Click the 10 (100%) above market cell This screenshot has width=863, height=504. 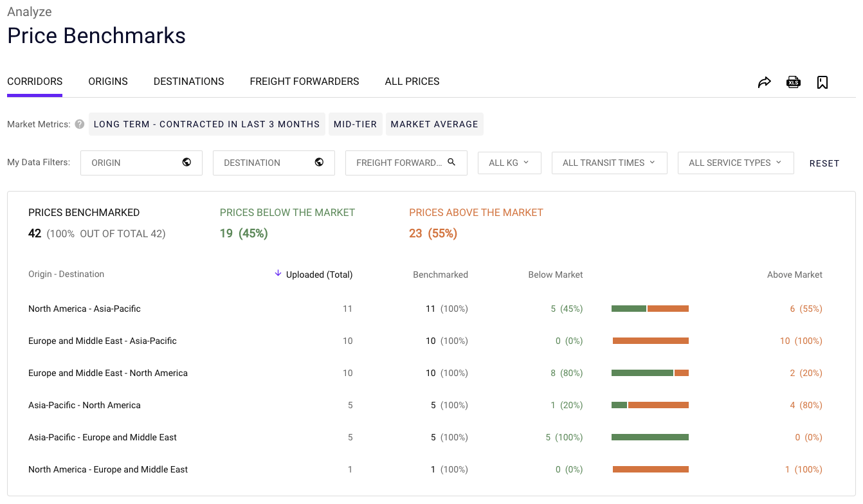(x=801, y=341)
